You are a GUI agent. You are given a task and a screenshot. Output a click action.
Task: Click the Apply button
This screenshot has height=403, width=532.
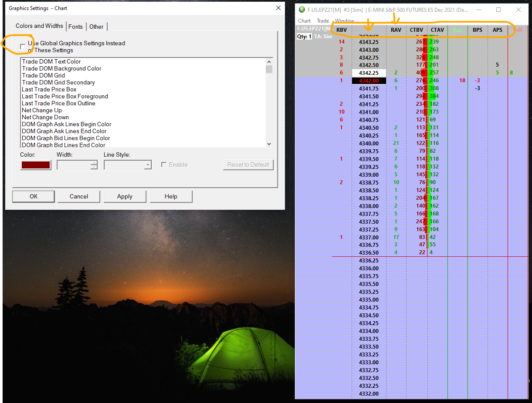coord(125,196)
